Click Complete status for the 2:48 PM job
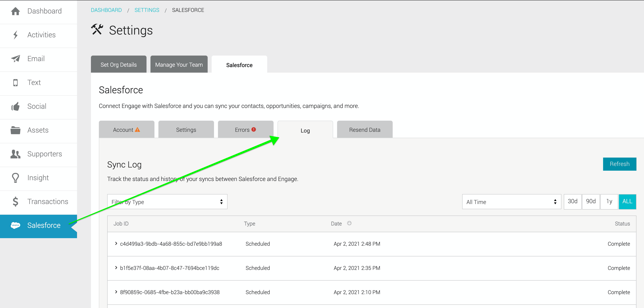This screenshot has height=308, width=644. (619, 244)
